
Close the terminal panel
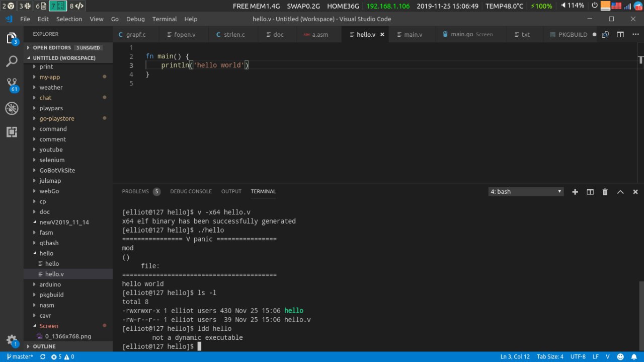[635, 192]
